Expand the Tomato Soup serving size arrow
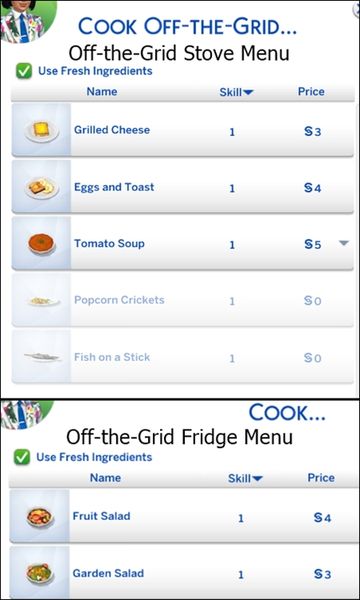The width and height of the screenshot is (360, 600). coord(344,243)
